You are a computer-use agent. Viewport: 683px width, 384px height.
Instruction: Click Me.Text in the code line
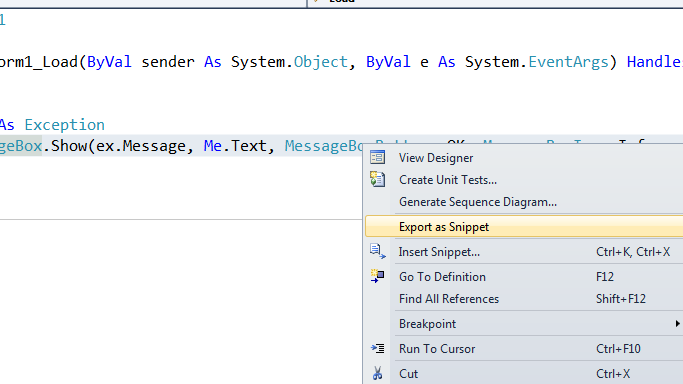click(235, 146)
